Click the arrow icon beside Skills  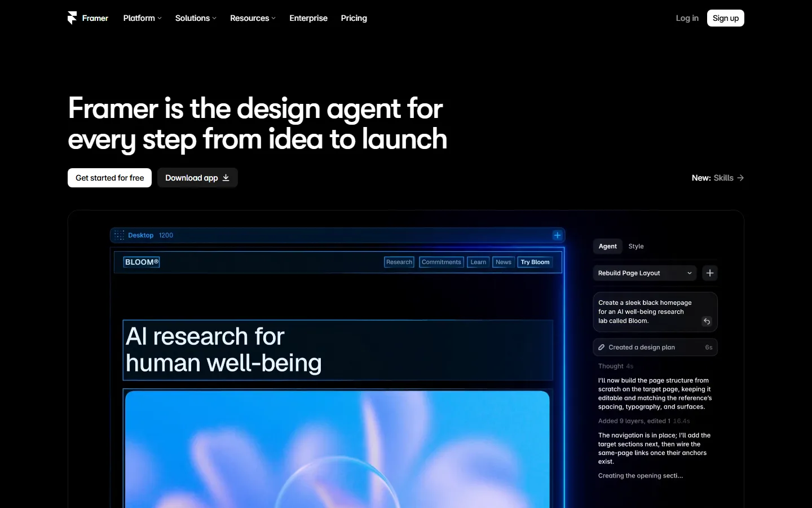pos(740,178)
